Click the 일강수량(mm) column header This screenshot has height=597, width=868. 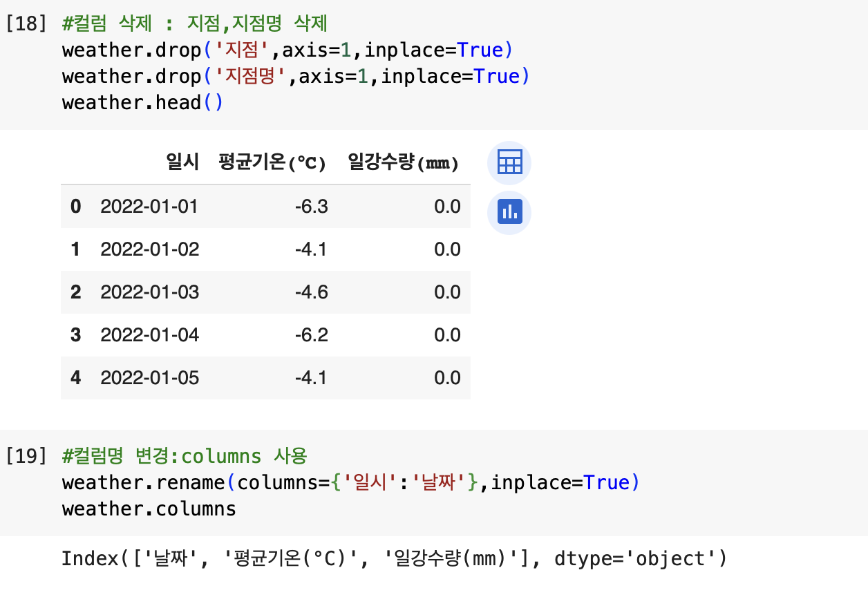tap(404, 163)
